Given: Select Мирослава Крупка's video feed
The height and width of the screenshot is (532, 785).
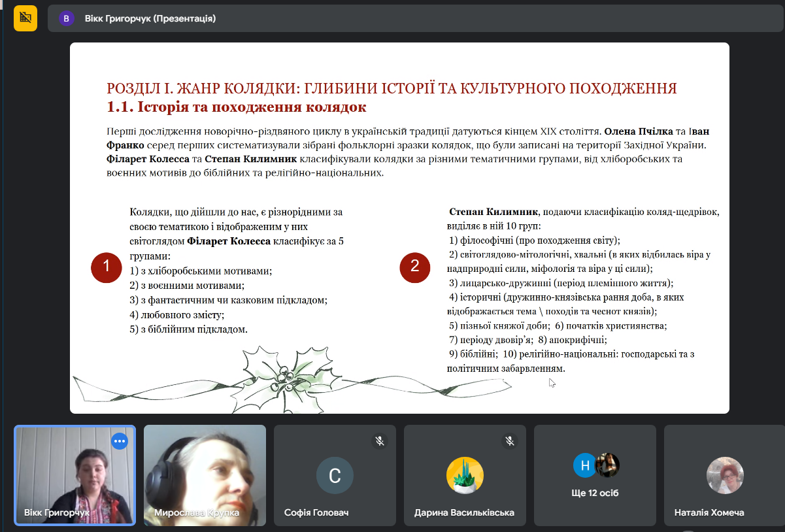Looking at the screenshot, I should tap(205, 467).
